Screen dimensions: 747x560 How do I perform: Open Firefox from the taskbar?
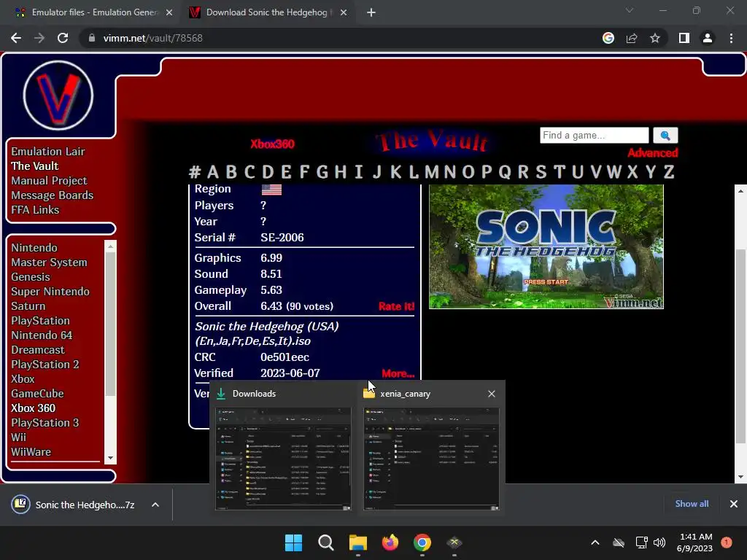point(390,542)
